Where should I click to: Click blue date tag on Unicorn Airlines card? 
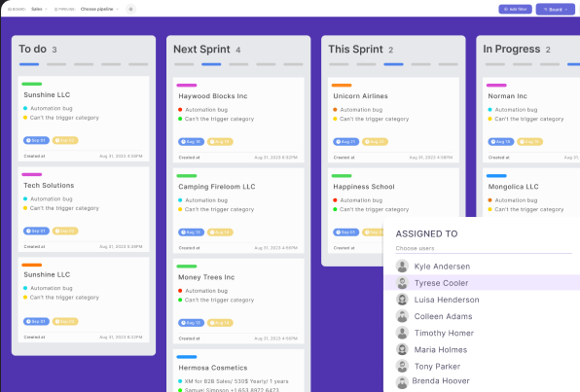tap(345, 142)
